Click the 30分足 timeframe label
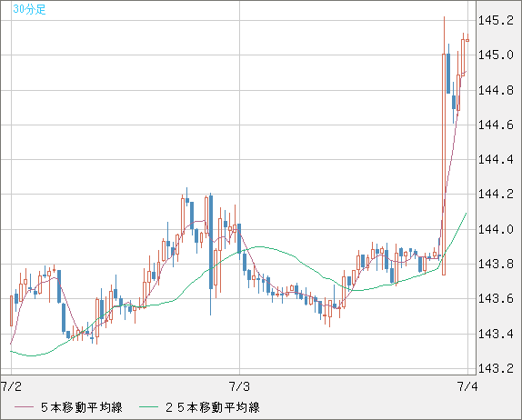 tap(29, 9)
